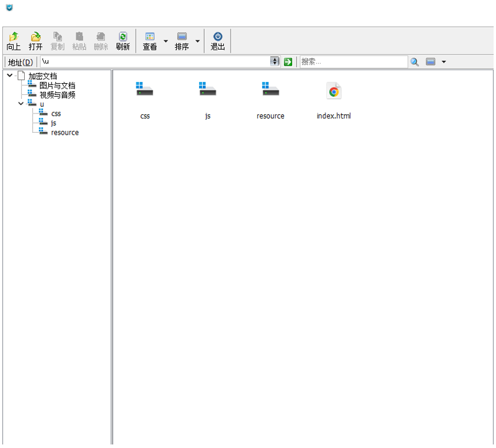
Task: Open the address history dropdown
Action: (275, 61)
